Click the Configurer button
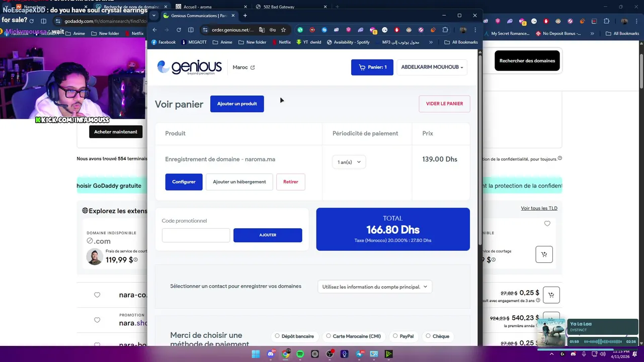The width and height of the screenshot is (644, 362). 184,182
